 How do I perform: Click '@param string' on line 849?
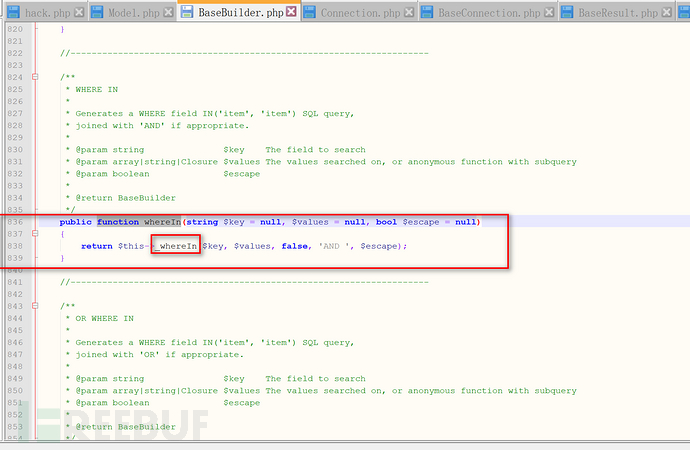(110, 378)
